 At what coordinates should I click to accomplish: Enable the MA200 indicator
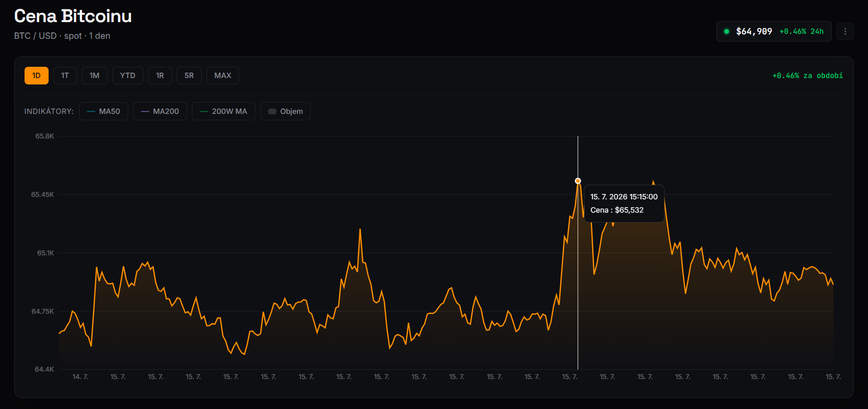point(160,111)
